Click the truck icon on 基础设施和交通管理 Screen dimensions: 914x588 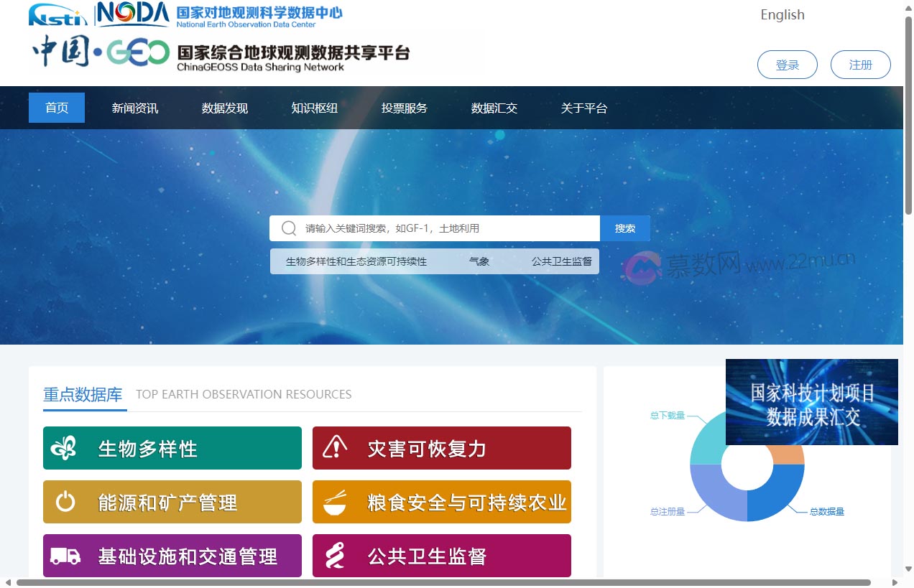(65, 556)
